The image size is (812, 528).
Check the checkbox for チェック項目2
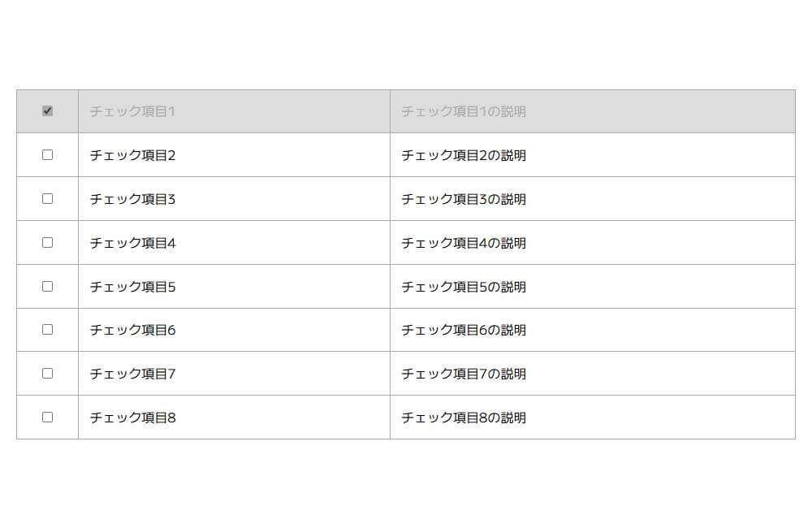click(47, 154)
